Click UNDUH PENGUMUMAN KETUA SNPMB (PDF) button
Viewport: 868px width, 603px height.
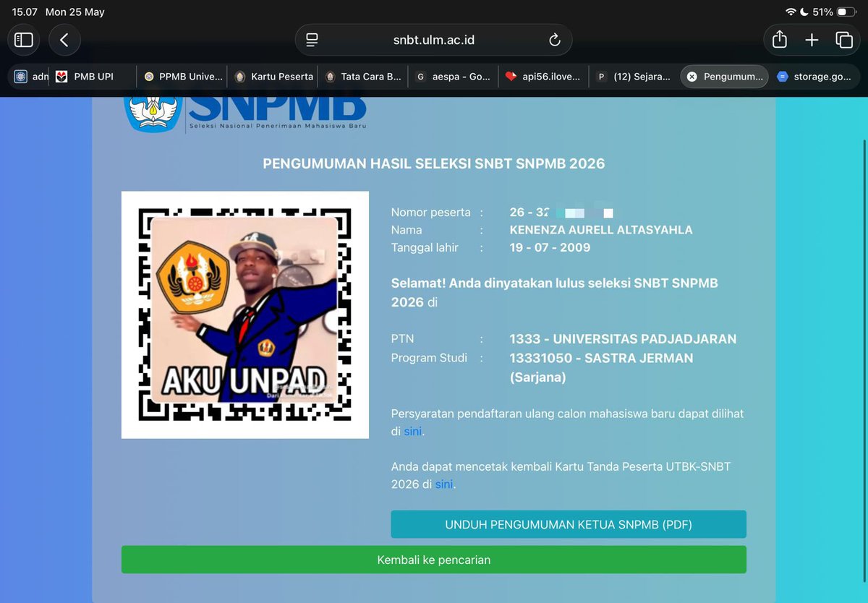[x=569, y=524]
